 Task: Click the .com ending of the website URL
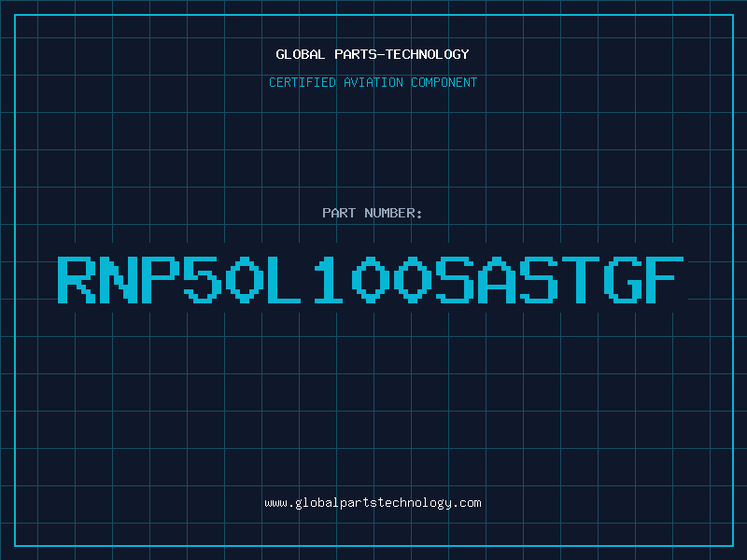(x=466, y=503)
